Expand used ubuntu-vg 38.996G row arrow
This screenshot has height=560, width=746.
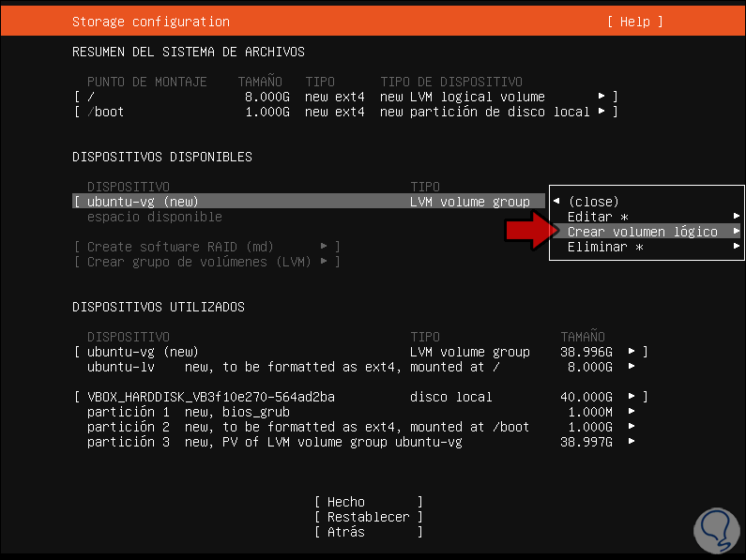tap(632, 352)
